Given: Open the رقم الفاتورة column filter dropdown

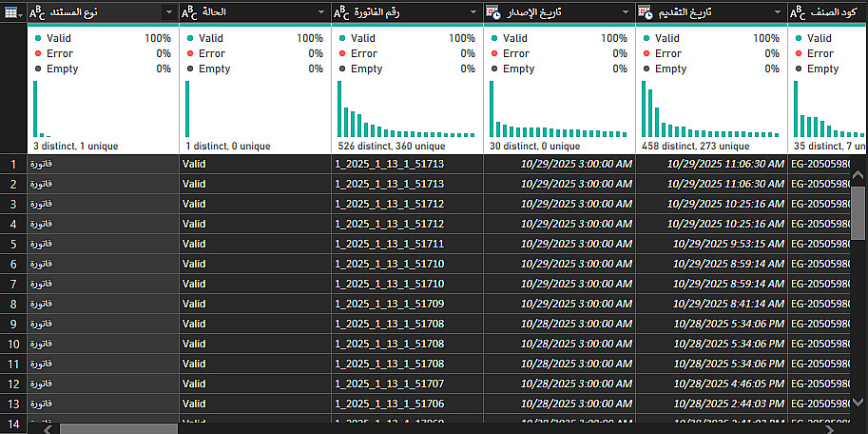Looking at the screenshot, I should [473, 12].
